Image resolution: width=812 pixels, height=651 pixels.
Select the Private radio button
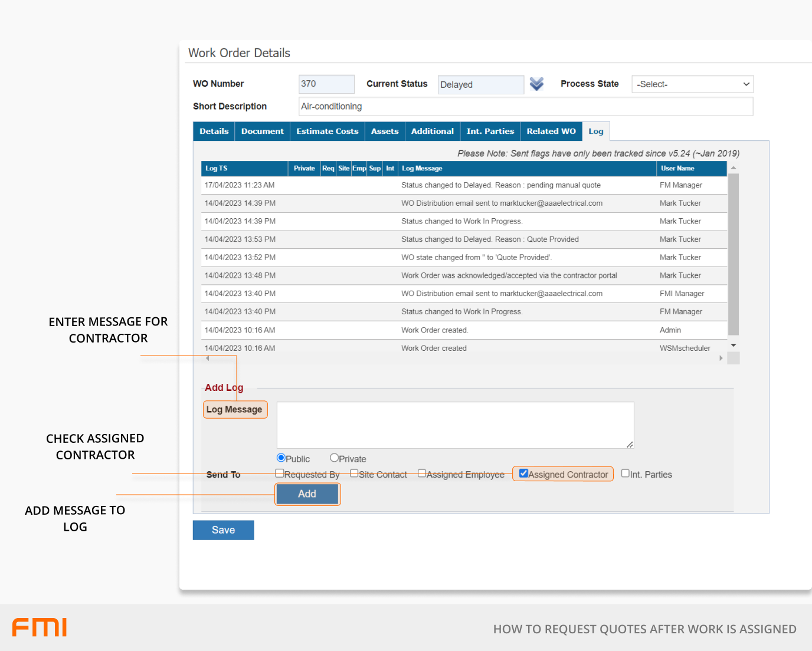(335, 458)
